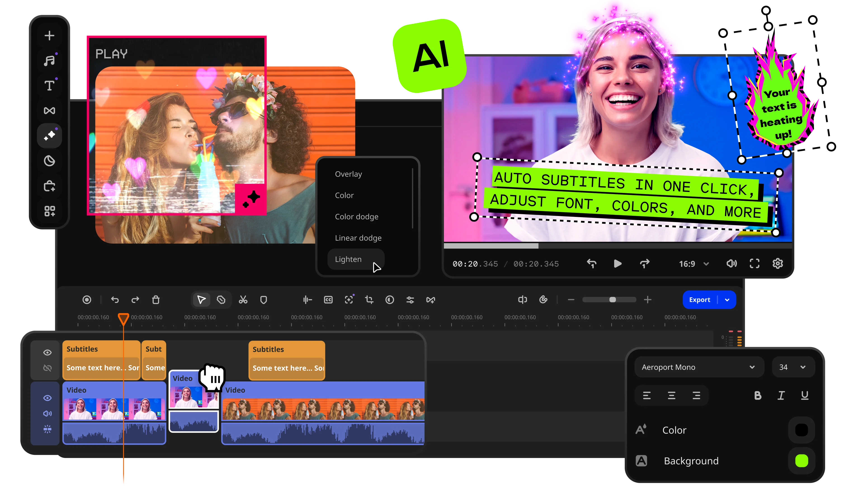Click the Export button
Viewport: 868px width, 488px height.
[x=700, y=300]
